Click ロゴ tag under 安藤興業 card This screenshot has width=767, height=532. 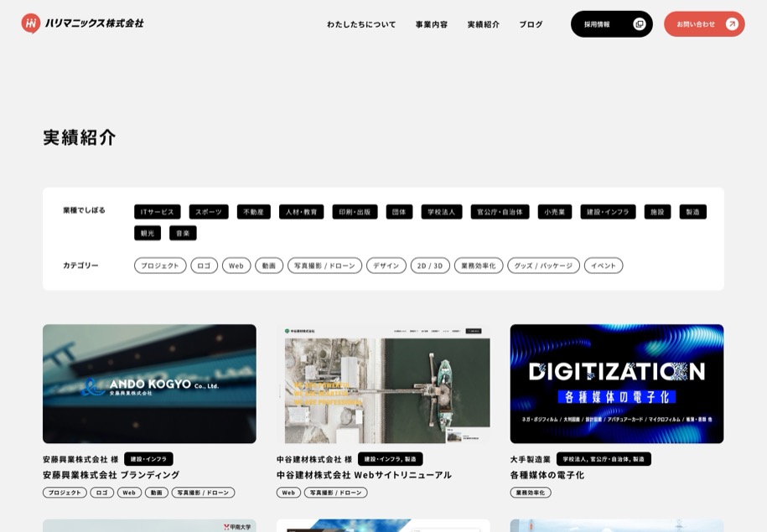tap(101, 493)
